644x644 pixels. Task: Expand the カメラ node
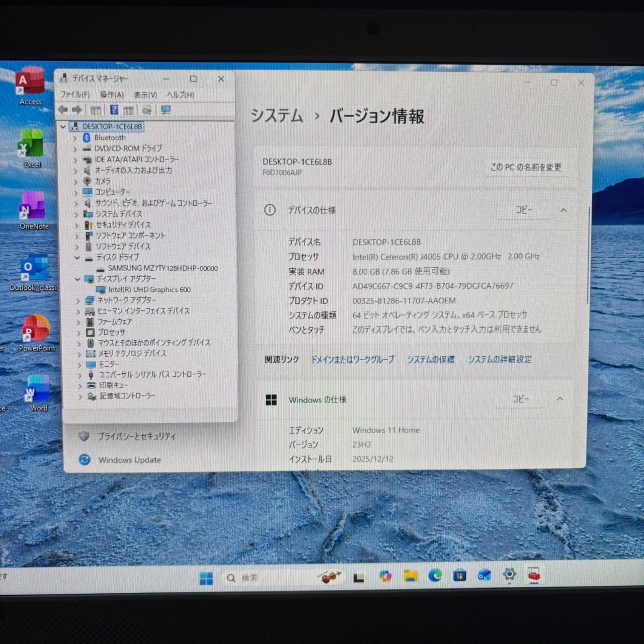(x=76, y=182)
